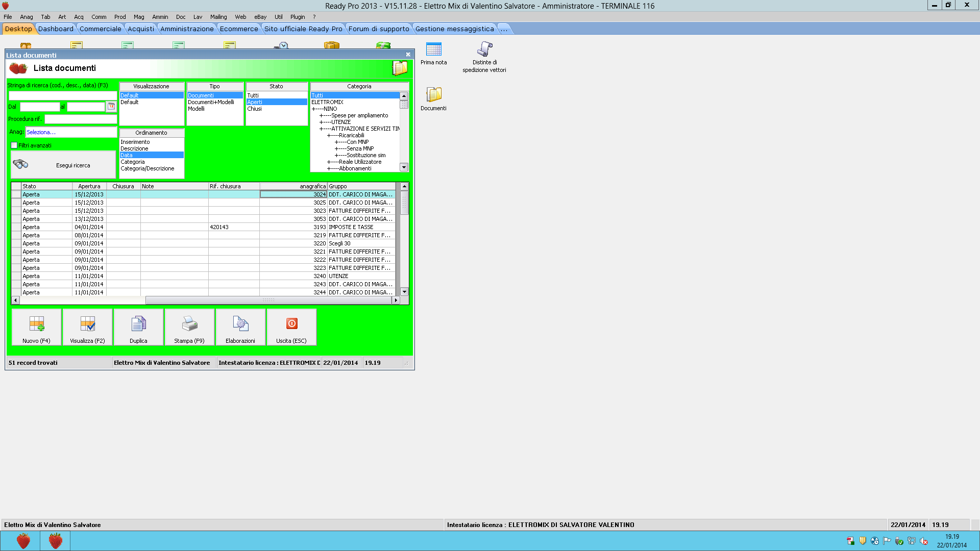Image resolution: width=980 pixels, height=551 pixels.
Task: Click the Stampa (F9) printer icon
Action: (x=189, y=327)
